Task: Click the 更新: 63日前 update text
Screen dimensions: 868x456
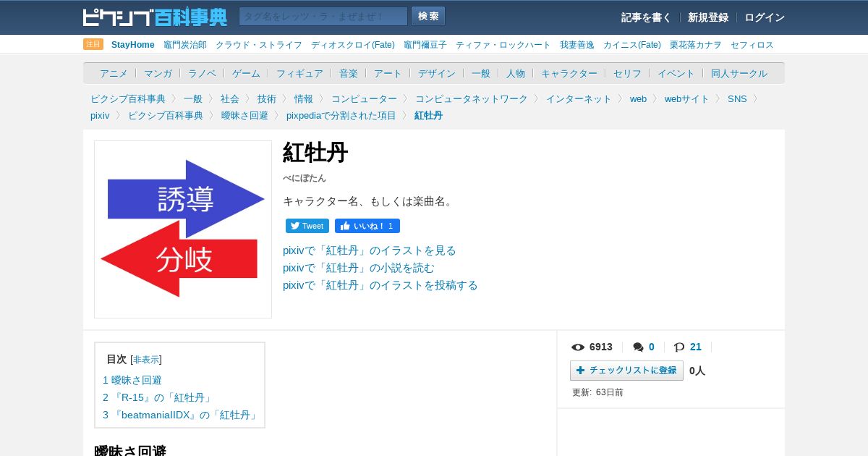Action: (x=597, y=392)
